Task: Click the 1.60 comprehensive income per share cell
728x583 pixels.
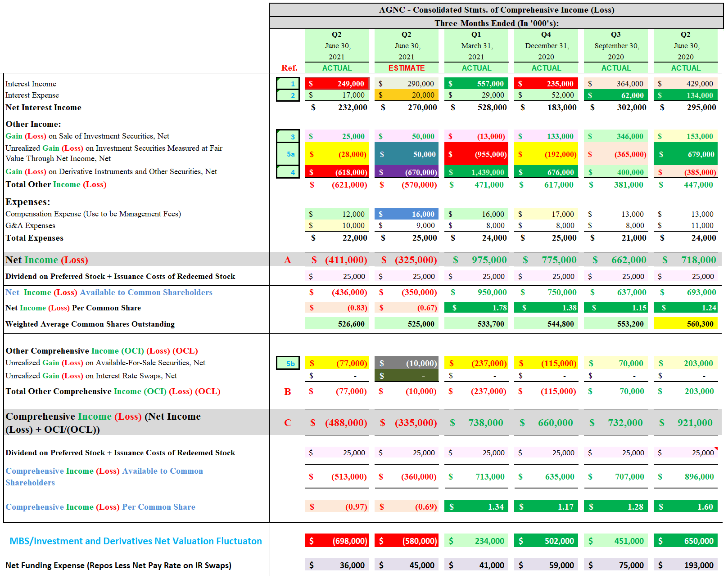Action: coord(686,507)
